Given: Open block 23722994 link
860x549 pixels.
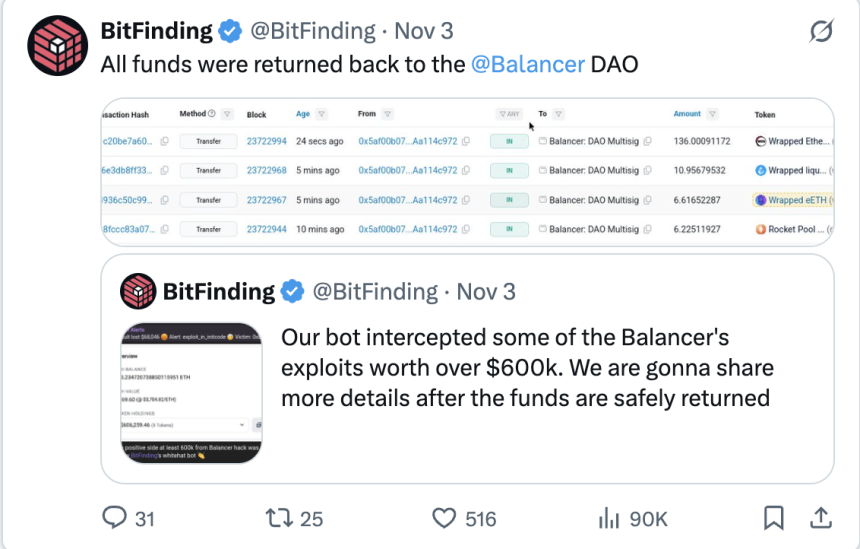Looking at the screenshot, I should 266,142.
